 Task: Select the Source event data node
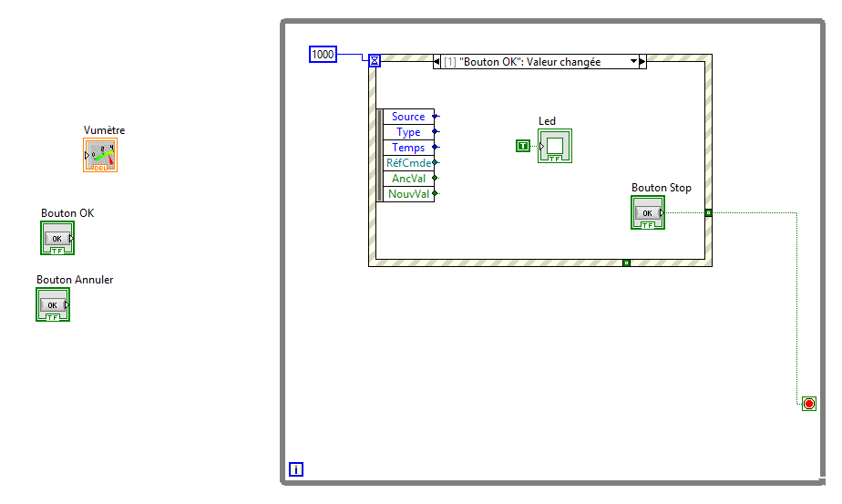[408, 117]
